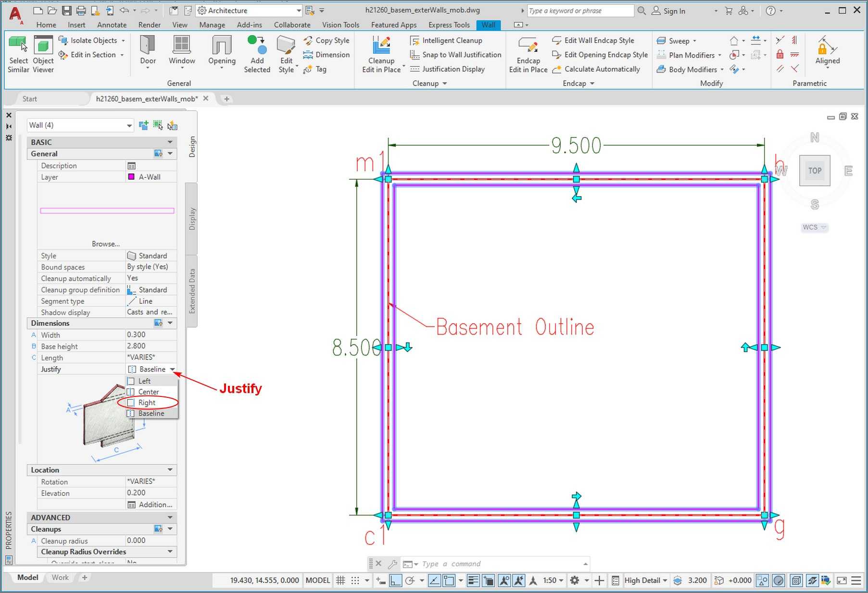868x593 pixels.
Task: Open the Home ribbon tab
Action: pos(46,25)
